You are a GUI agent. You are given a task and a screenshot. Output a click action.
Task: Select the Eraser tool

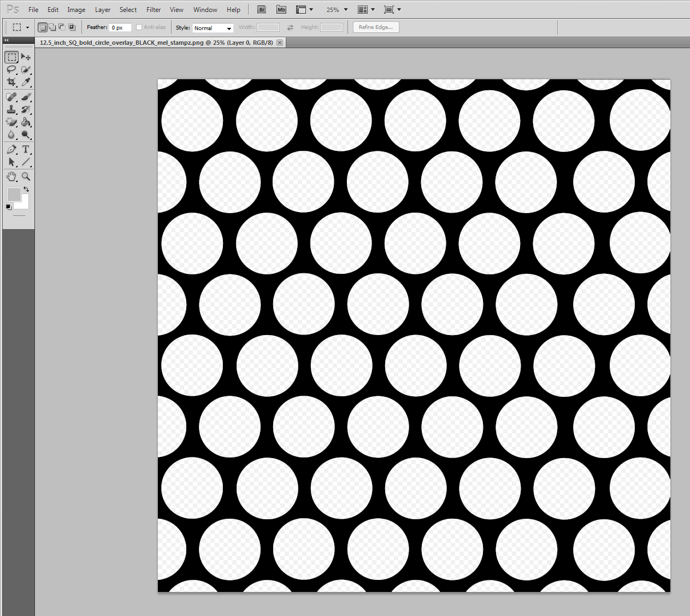click(11, 121)
